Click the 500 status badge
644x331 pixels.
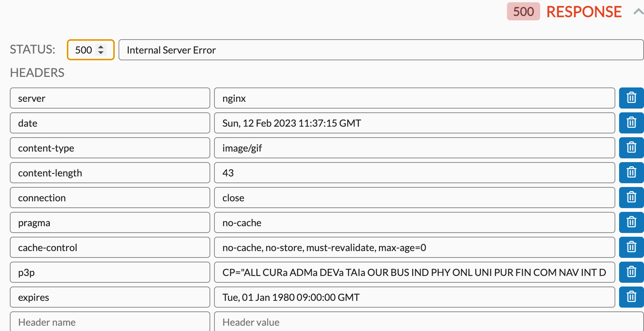523,12
